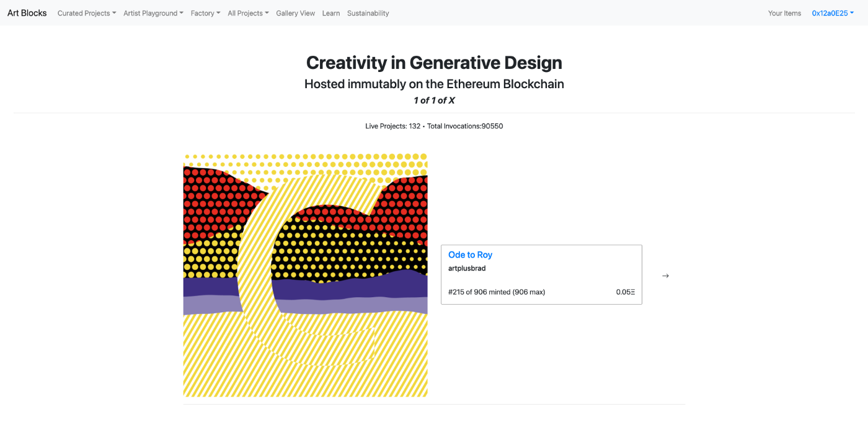Click the artist name artplusbrad
This screenshot has width=868, height=440.
click(x=467, y=268)
